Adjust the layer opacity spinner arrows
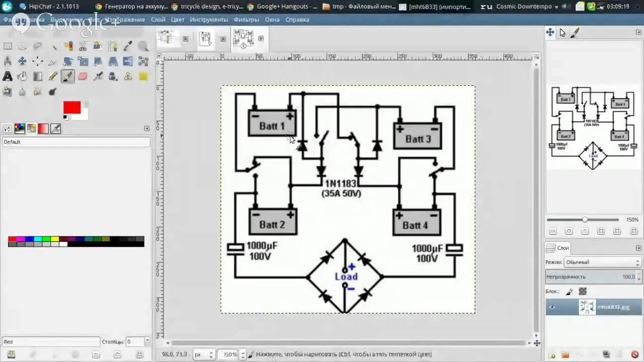Viewport: 644px width, 362px height. [639, 277]
